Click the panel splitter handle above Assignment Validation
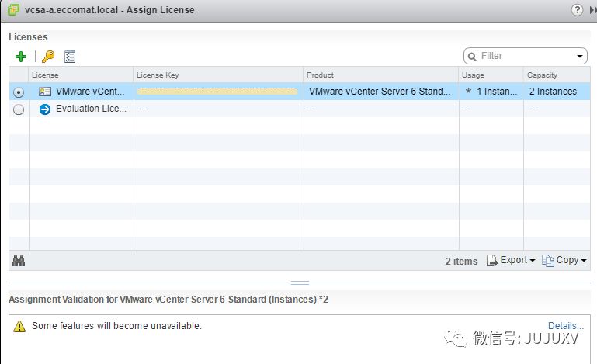This screenshot has width=597, height=364. click(300, 283)
